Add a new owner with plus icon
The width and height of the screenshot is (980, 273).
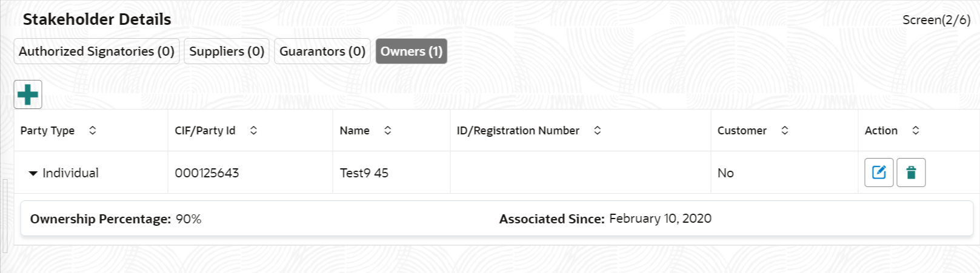tap(28, 94)
